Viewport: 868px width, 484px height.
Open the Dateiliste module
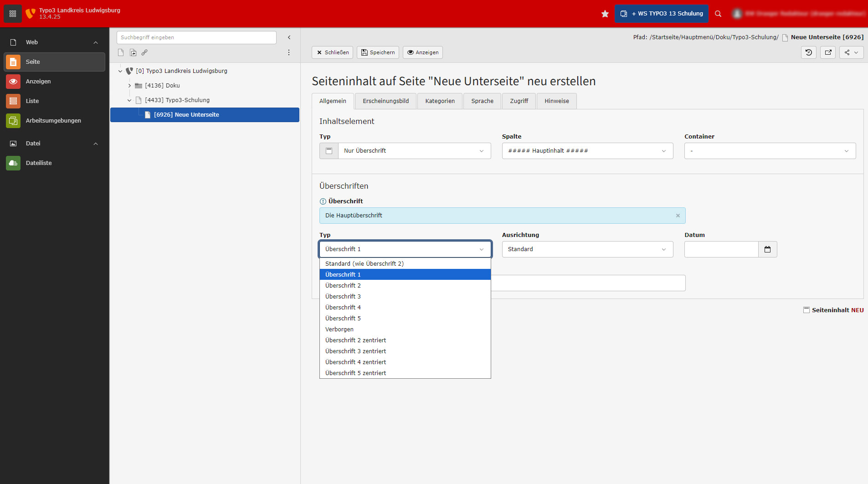click(x=38, y=163)
